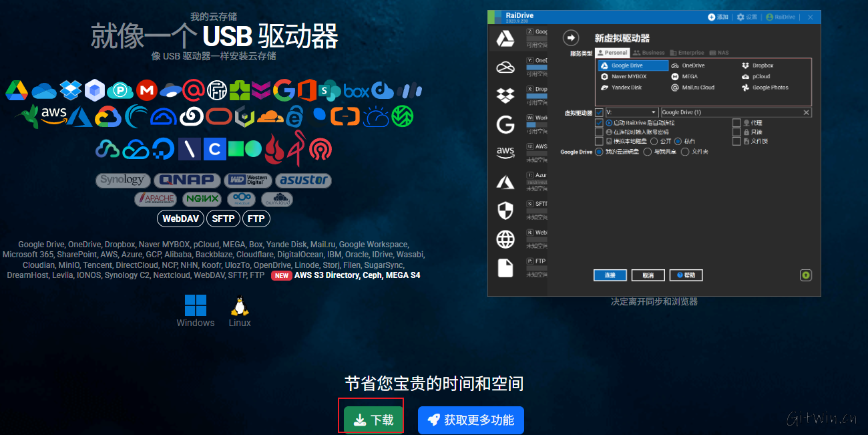
Task: Select pCloud in the service list
Action: 756,77
